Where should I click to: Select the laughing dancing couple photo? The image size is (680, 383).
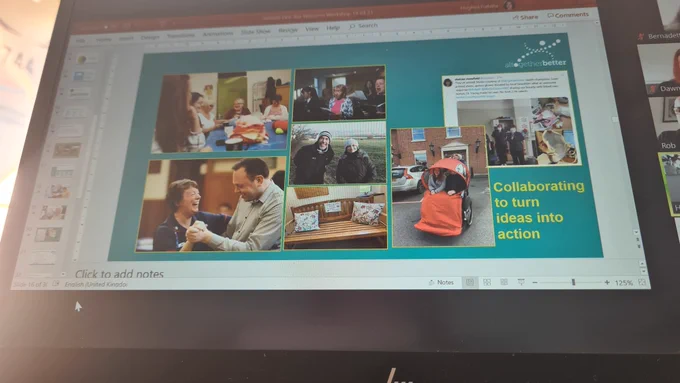coord(211,204)
